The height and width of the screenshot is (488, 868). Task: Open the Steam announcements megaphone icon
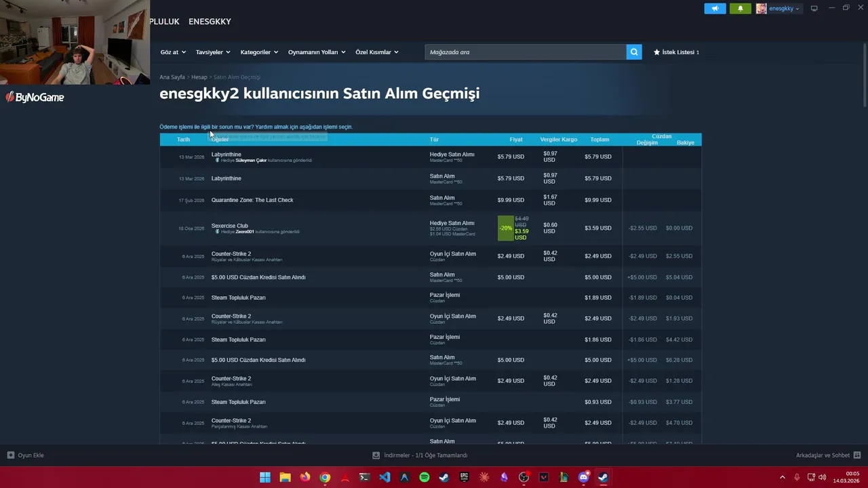click(715, 8)
